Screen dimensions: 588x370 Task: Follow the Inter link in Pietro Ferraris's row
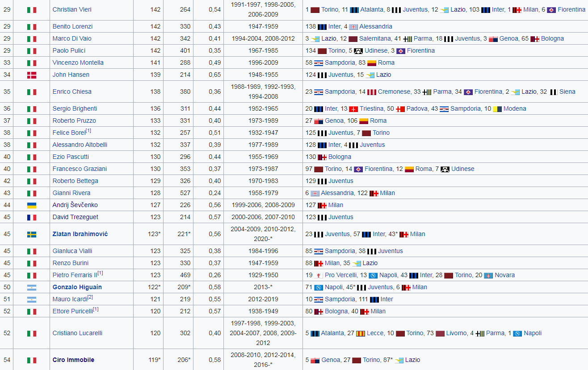(426, 275)
